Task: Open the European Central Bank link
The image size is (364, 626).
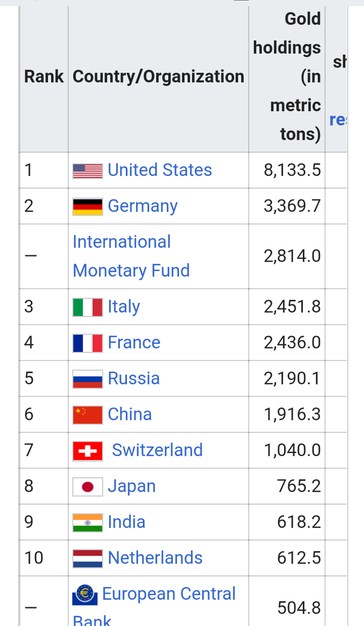Action: (169, 594)
